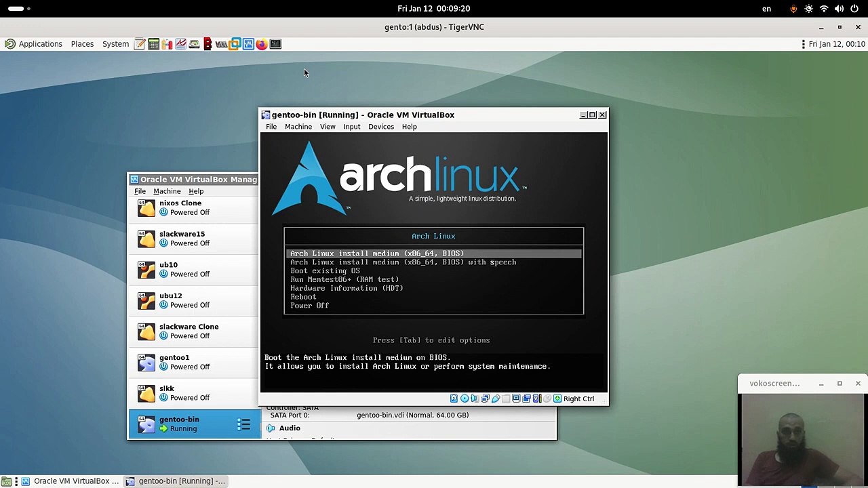The width and height of the screenshot is (868, 488).
Task: Open the Applications menu in the panel
Action: pos(34,44)
